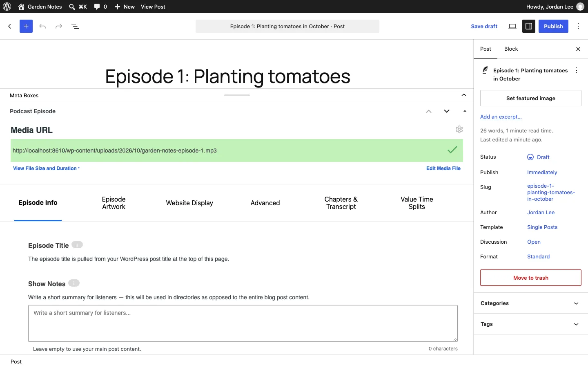Change discussion setting Open
Image resolution: width=588 pixels, height=368 pixels.
tap(534, 242)
